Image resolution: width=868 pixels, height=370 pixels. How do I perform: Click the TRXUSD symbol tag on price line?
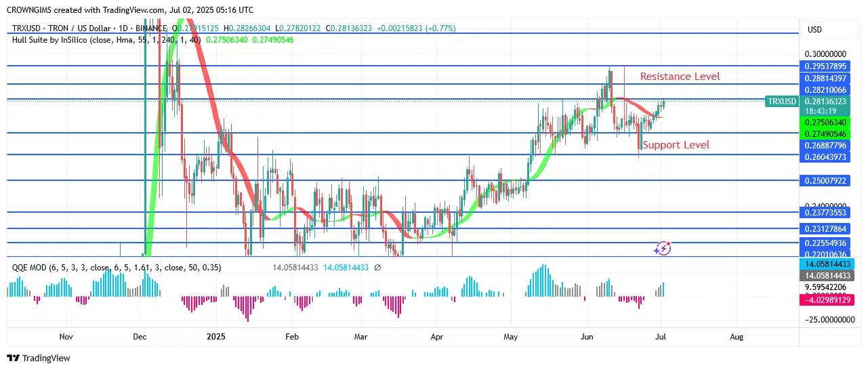click(781, 102)
